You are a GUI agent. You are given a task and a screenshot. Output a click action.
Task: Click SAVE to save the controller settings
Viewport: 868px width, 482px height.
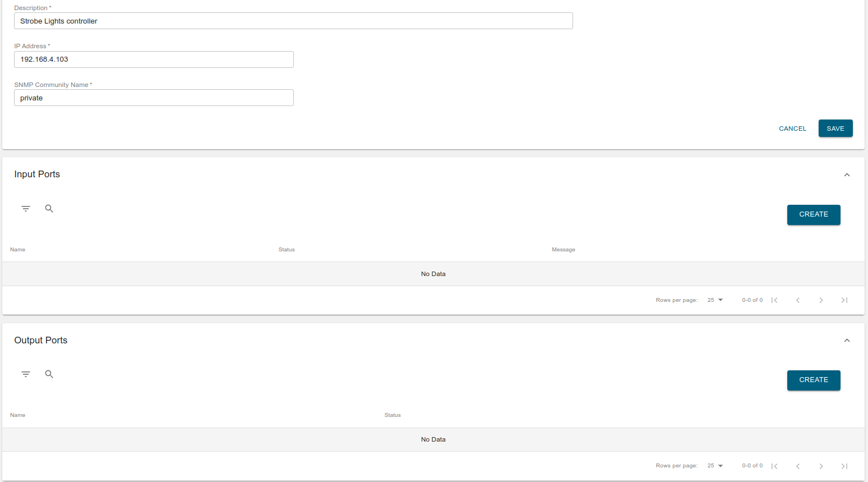pyautogui.click(x=835, y=128)
